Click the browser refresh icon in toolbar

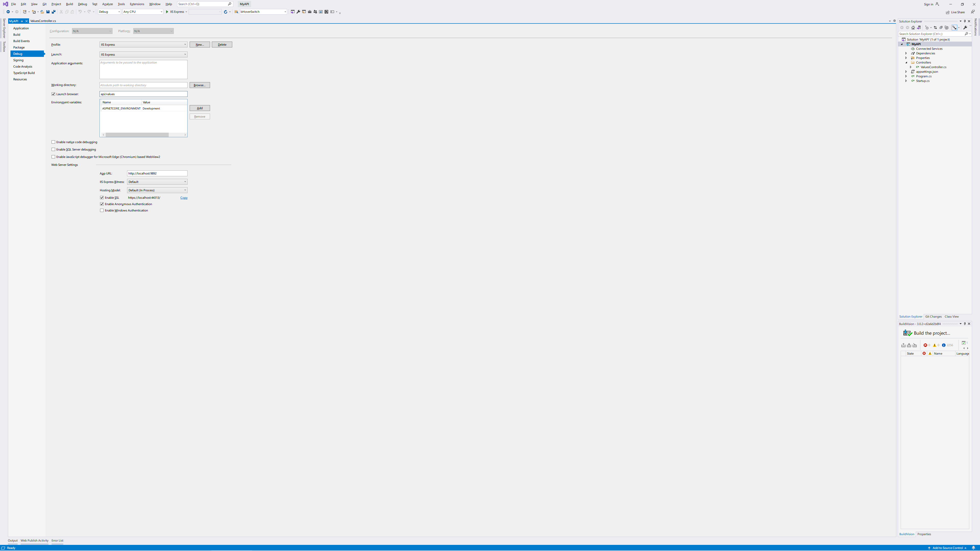click(226, 12)
